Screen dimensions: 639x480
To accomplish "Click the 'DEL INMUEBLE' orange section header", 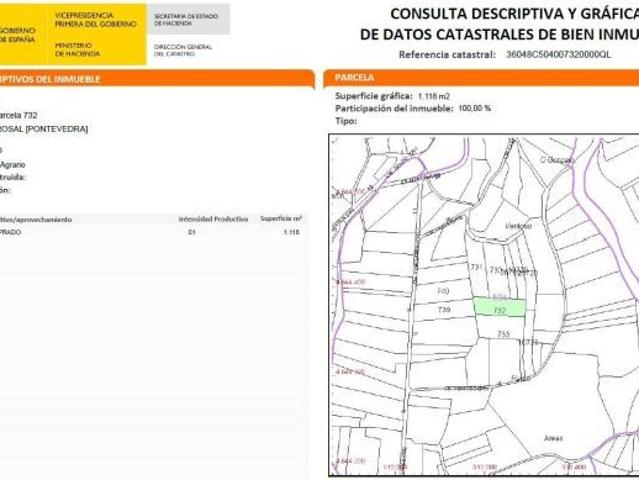I will pyautogui.click(x=157, y=79).
